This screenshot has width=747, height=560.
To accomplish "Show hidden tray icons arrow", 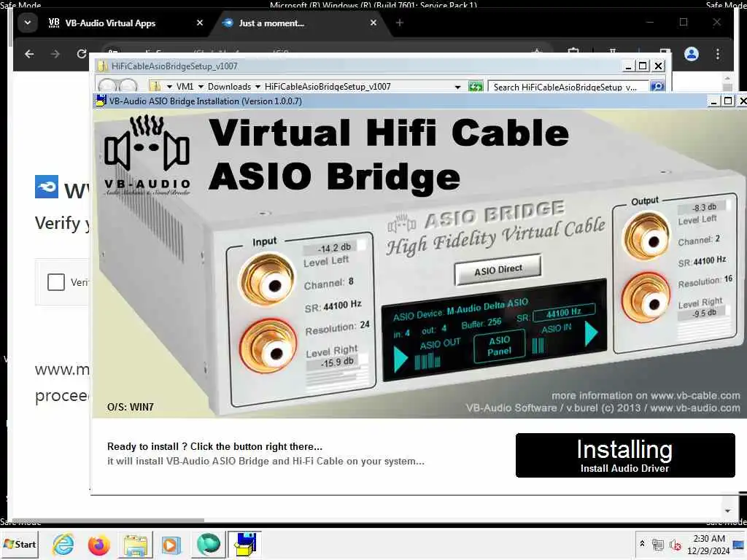I will 642,543.
